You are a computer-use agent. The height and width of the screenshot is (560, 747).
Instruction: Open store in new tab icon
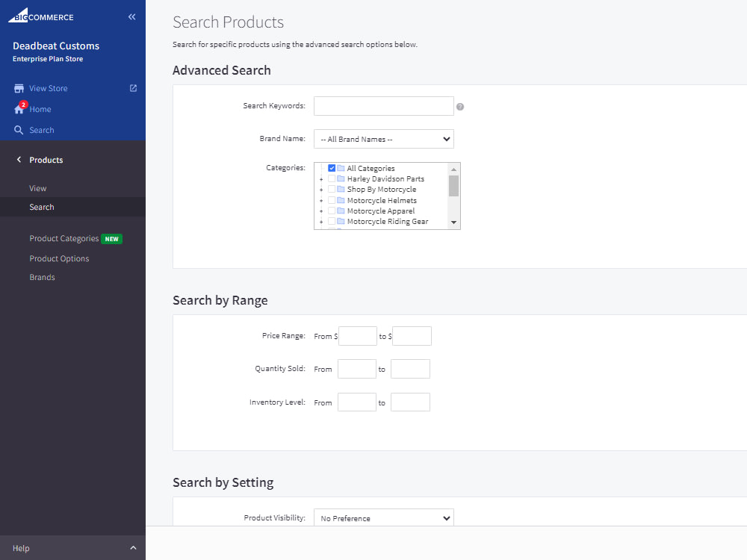(x=134, y=88)
